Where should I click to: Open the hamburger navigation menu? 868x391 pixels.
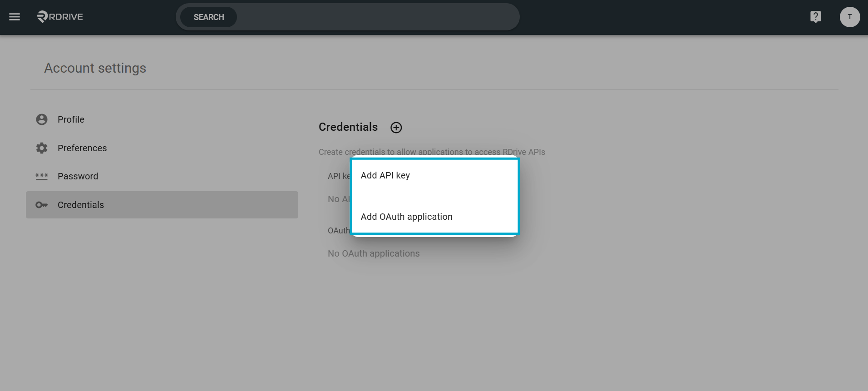pos(15,17)
